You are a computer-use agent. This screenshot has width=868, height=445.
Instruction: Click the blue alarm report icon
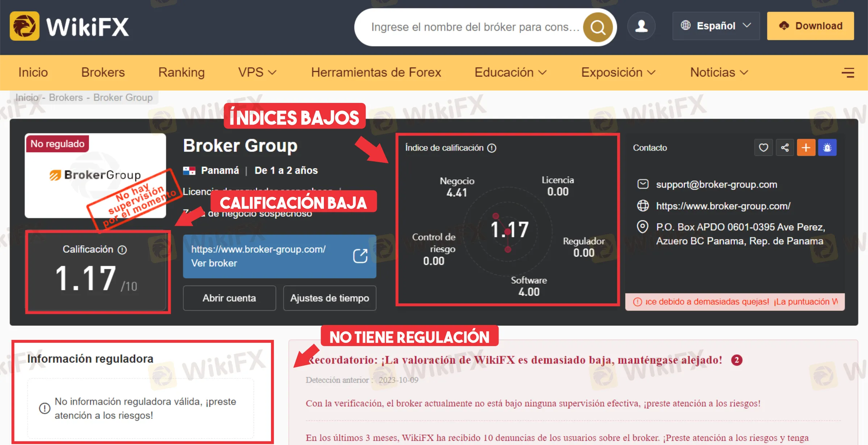827,147
